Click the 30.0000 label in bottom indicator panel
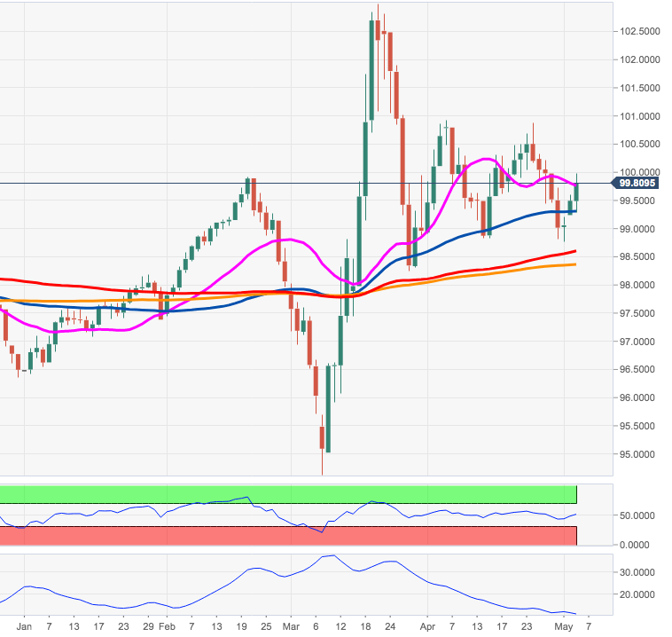The image size is (672, 637). pos(637,572)
